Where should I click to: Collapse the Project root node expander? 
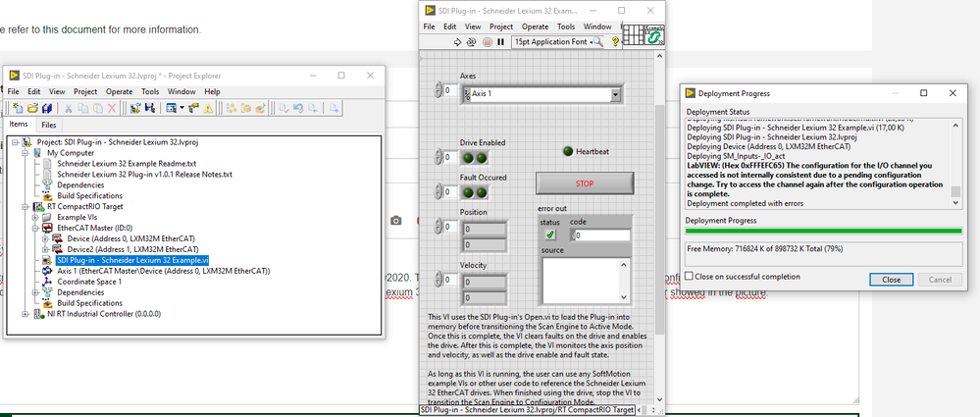(x=15, y=142)
